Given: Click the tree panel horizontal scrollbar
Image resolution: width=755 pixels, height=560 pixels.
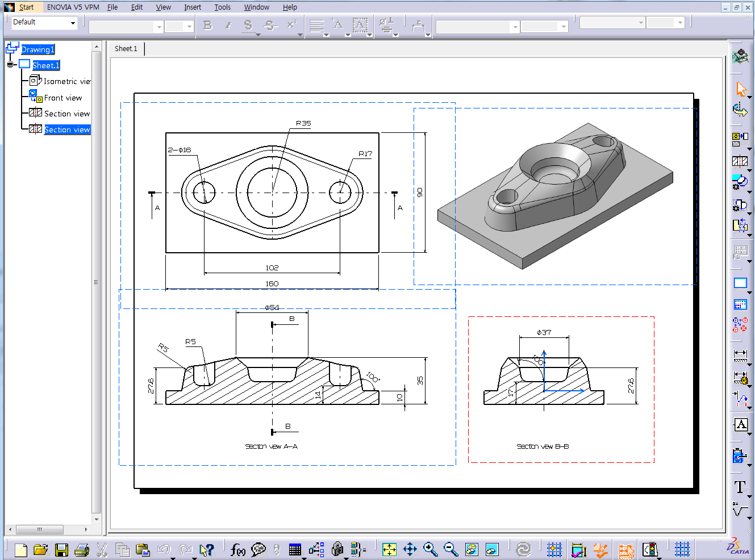Looking at the screenshot, I should (x=40, y=529).
